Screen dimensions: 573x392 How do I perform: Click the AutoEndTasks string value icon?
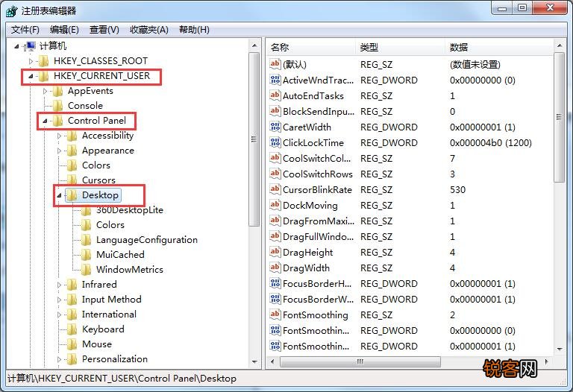click(x=275, y=95)
